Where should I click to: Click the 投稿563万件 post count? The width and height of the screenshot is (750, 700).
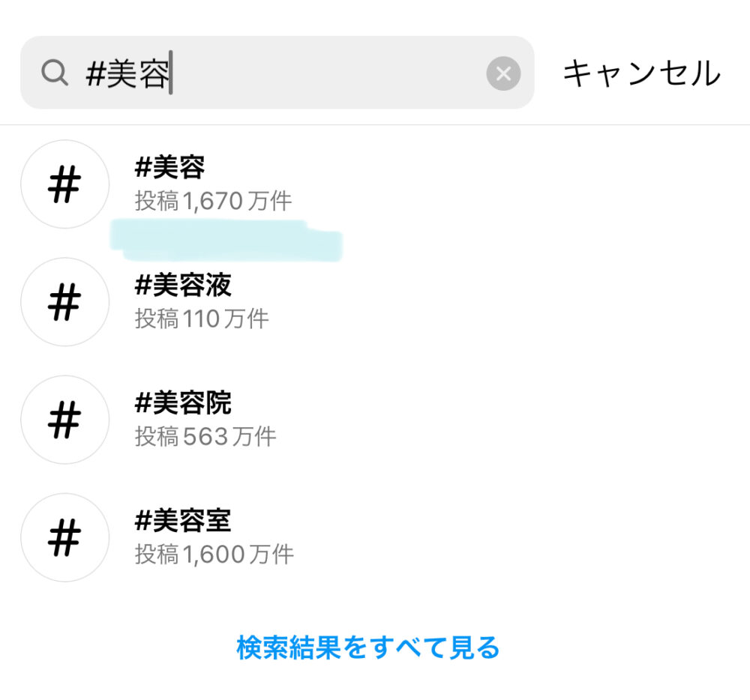point(205,436)
